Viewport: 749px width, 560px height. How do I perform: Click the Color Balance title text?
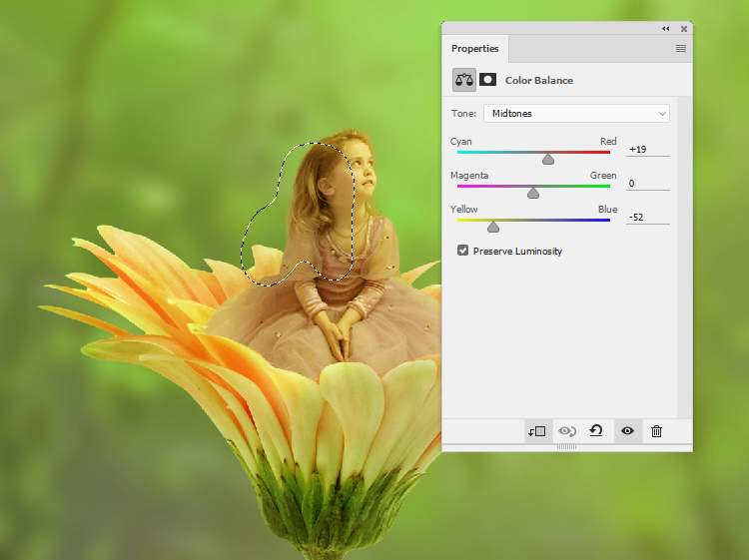[539, 80]
